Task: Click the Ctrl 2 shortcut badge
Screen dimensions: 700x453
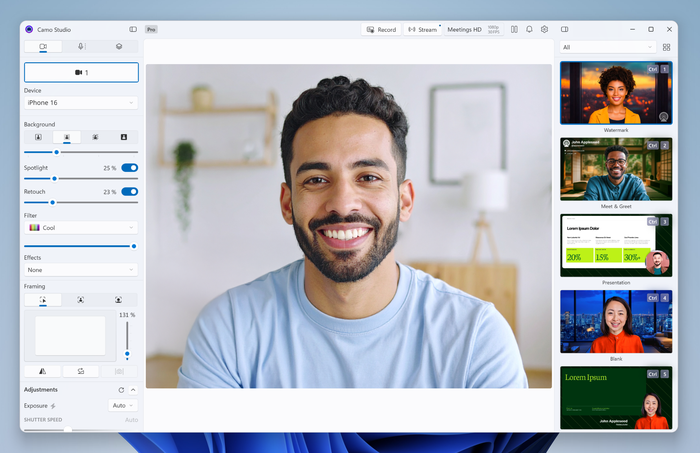Action: (658, 145)
